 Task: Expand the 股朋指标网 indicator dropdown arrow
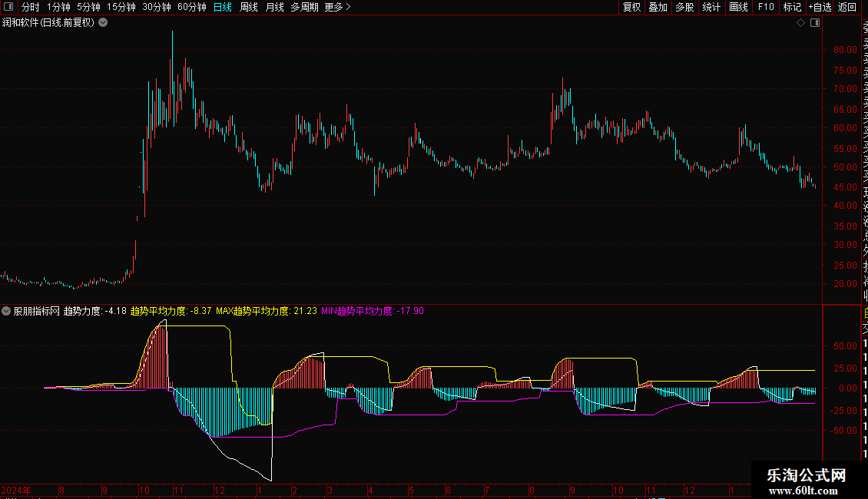7,311
